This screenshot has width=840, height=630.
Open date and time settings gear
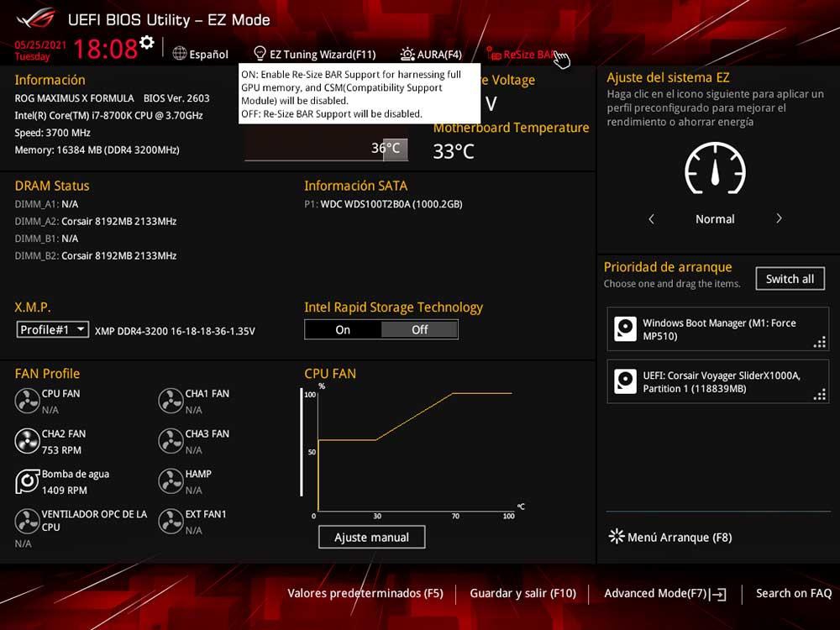pos(147,42)
